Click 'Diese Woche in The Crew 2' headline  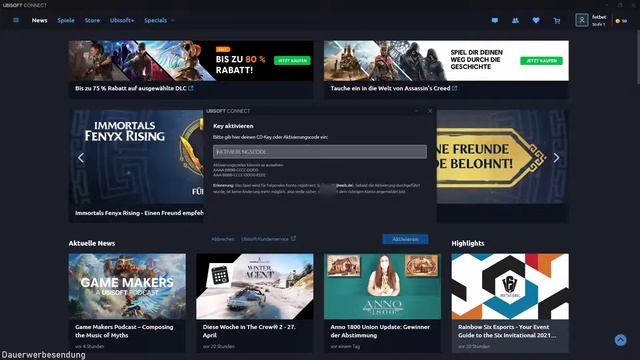click(249, 331)
